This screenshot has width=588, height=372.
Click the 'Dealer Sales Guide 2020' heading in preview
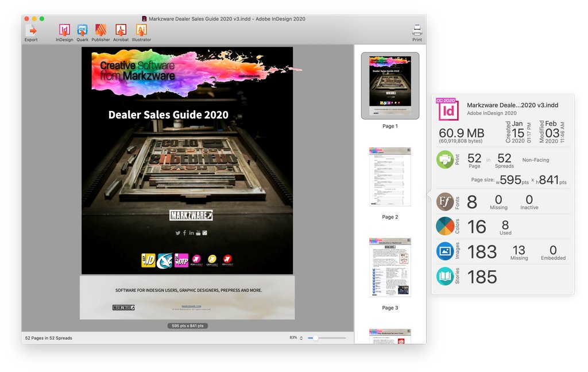click(x=168, y=115)
